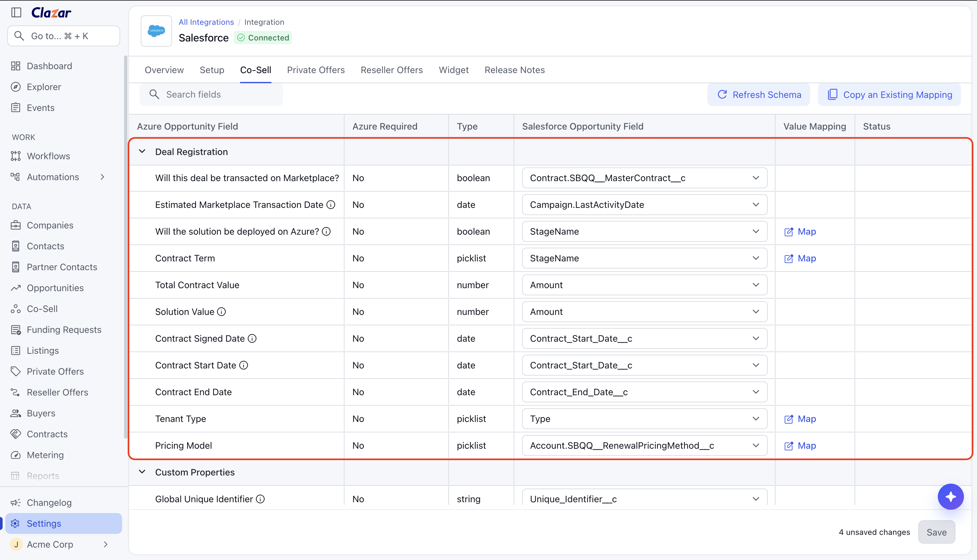Open the Changelog

click(49, 503)
